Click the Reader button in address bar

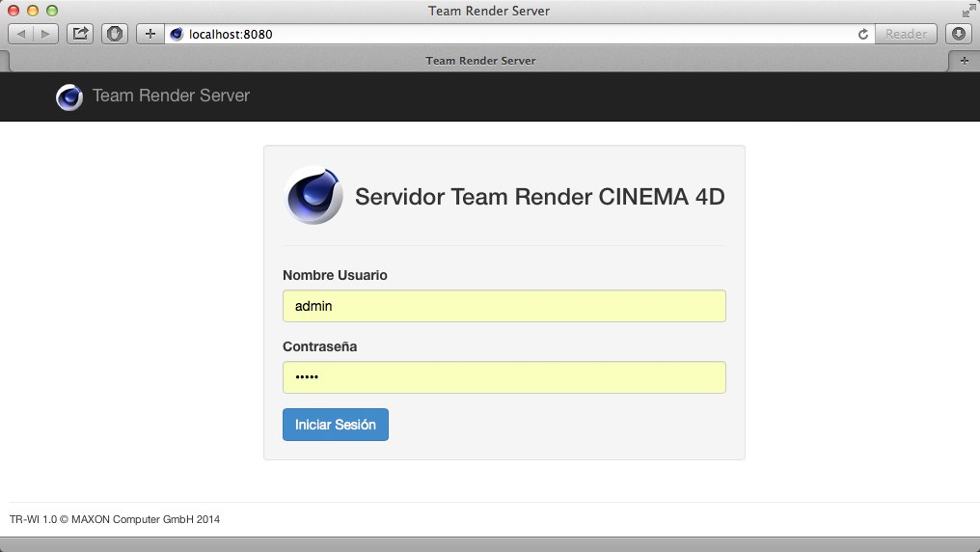(906, 34)
